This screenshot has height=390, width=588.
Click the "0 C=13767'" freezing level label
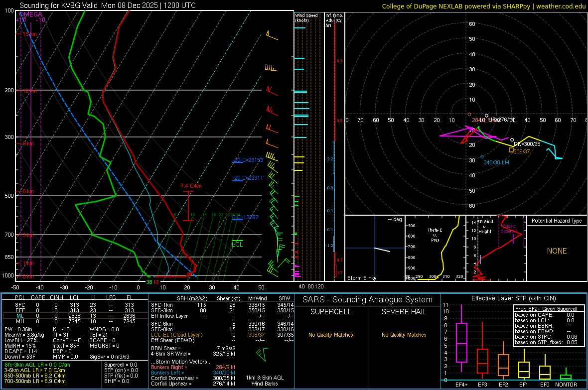246,217
